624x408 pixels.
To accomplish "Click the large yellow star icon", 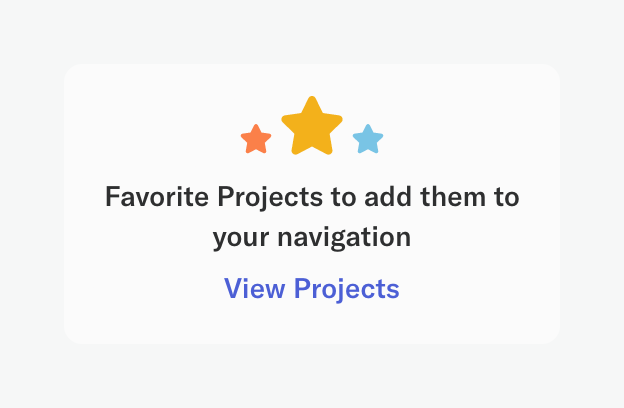I will tap(312, 127).
